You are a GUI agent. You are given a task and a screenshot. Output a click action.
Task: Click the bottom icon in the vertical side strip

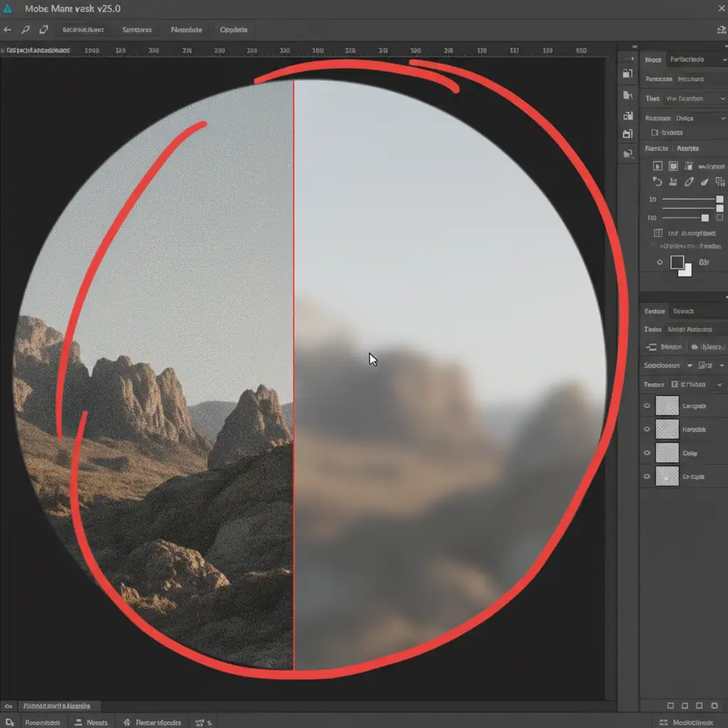coord(627,153)
